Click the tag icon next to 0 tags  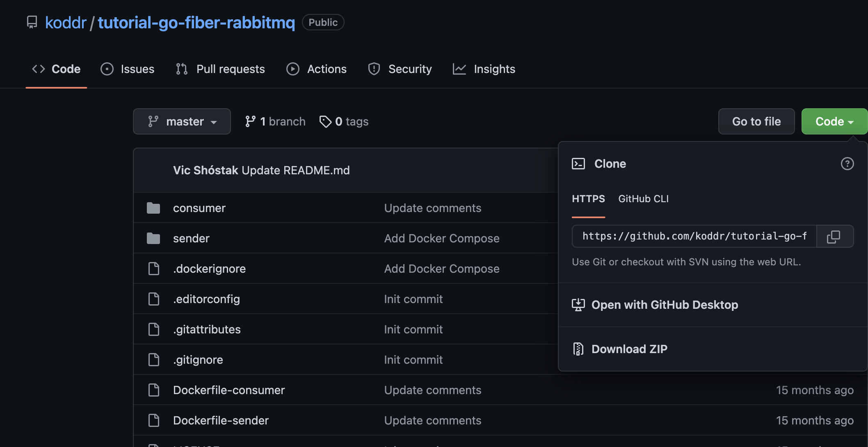(x=325, y=121)
